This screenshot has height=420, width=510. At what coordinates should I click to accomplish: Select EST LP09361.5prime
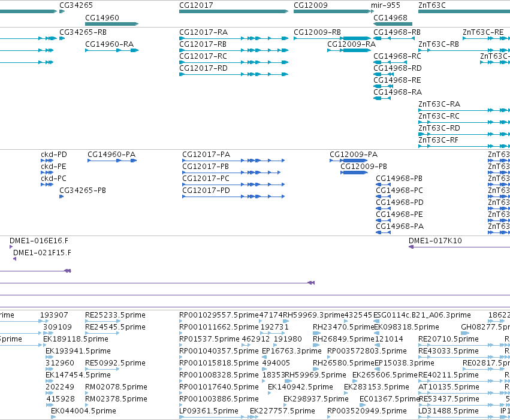coord(209,411)
